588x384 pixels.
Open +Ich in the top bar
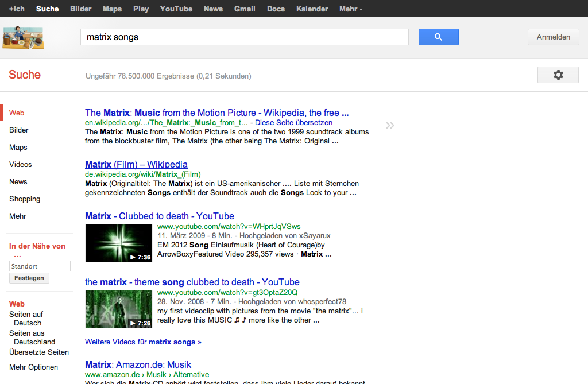point(17,9)
